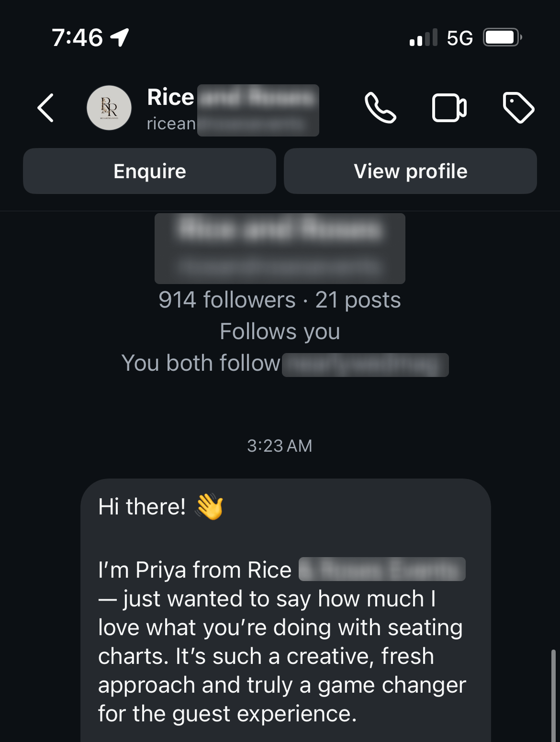Tap the ricean username under the header

coord(171,124)
